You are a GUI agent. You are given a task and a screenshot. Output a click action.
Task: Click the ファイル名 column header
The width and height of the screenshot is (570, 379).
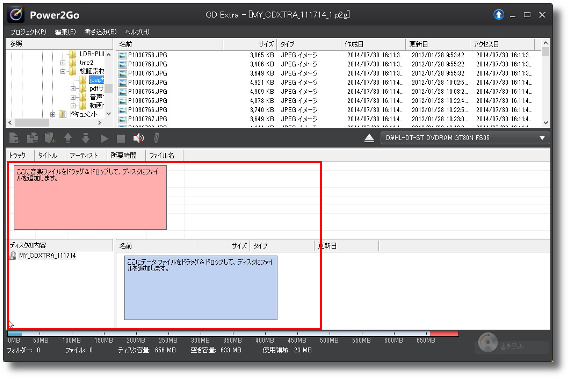point(164,156)
